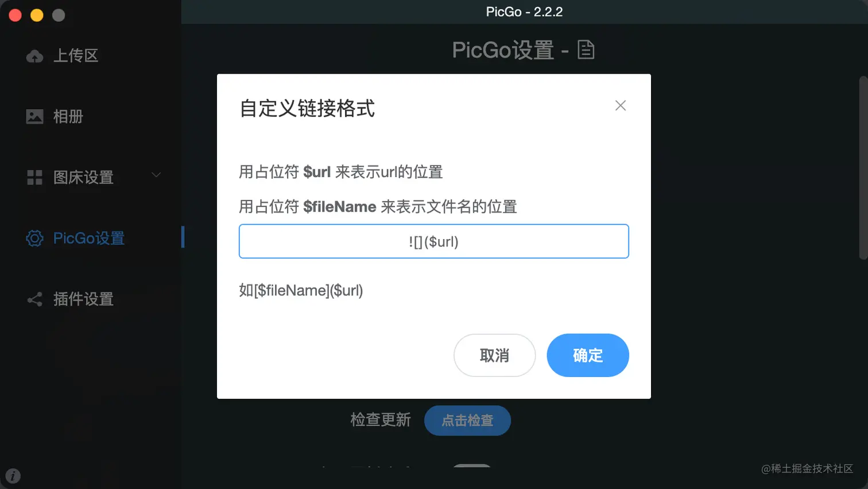Screen dimensions: 868x489
Task: Click the 取消 button in the dialog
Action: pyautogui.click(x=495, y=356)
